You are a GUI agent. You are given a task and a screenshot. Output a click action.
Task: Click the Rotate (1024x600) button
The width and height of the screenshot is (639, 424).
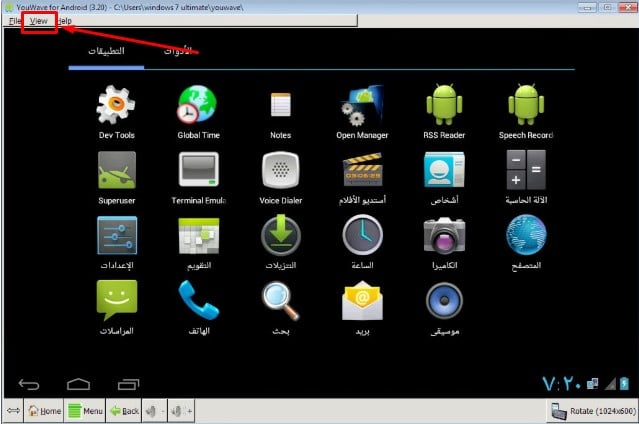coord(592,411)
